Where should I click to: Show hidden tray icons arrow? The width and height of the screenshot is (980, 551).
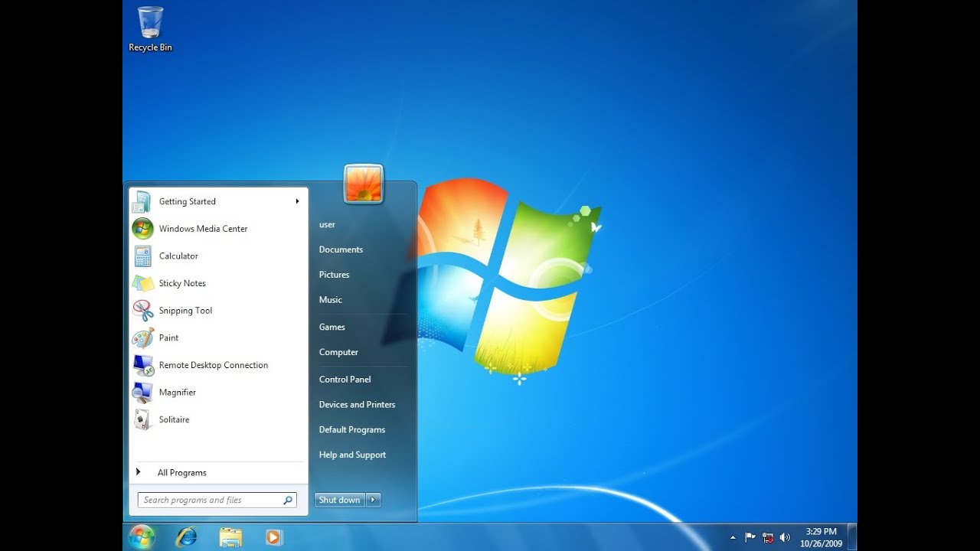point(733,537)
